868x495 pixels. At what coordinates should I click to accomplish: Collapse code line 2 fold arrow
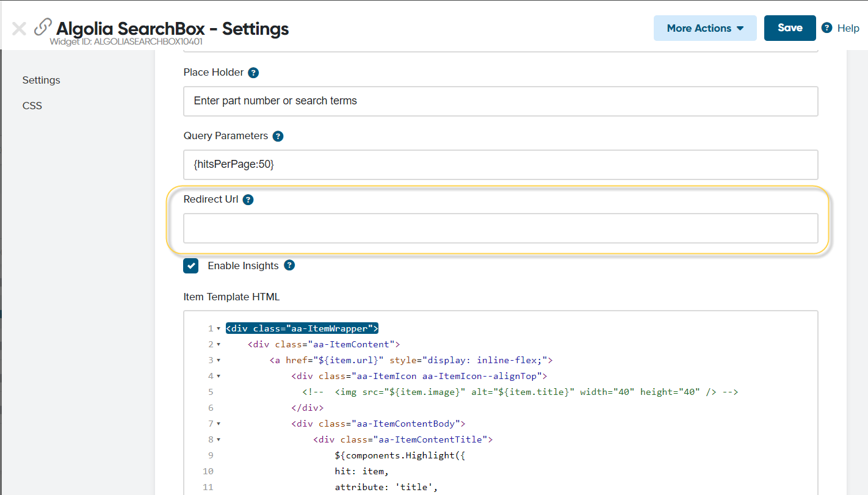pos(219,344)
